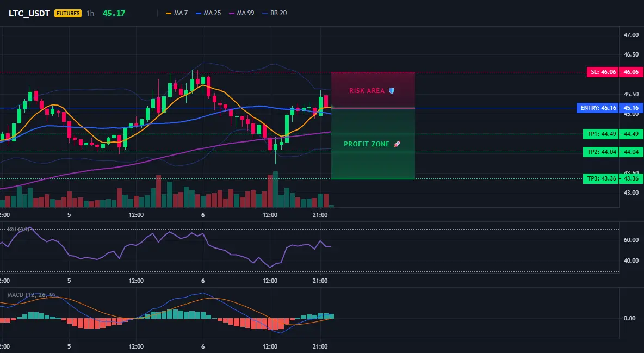Click the 0.00 MACD axis value

point(630,319)
